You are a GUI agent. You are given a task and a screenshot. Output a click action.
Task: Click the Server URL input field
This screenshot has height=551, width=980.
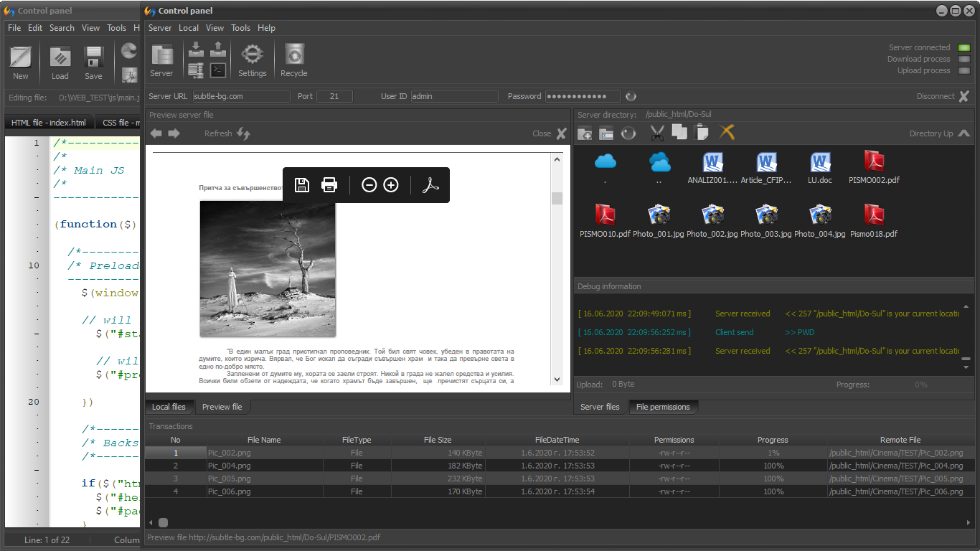click(241, 96)
